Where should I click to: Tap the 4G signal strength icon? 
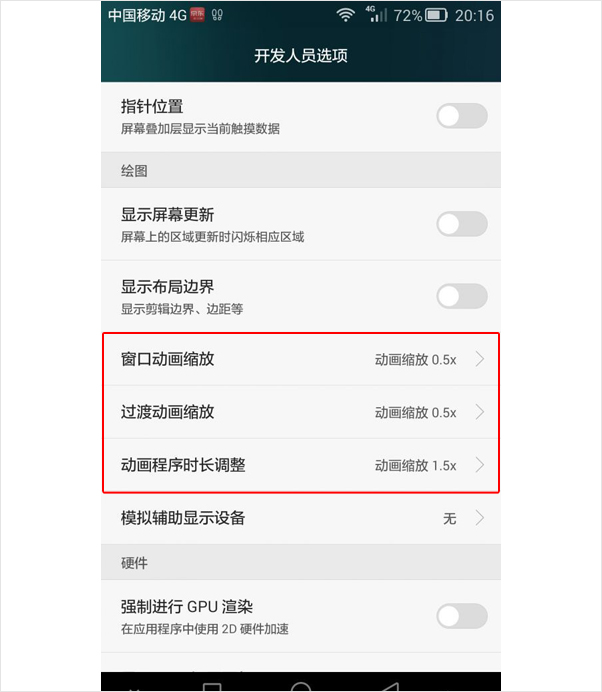(x=376, y=15)
